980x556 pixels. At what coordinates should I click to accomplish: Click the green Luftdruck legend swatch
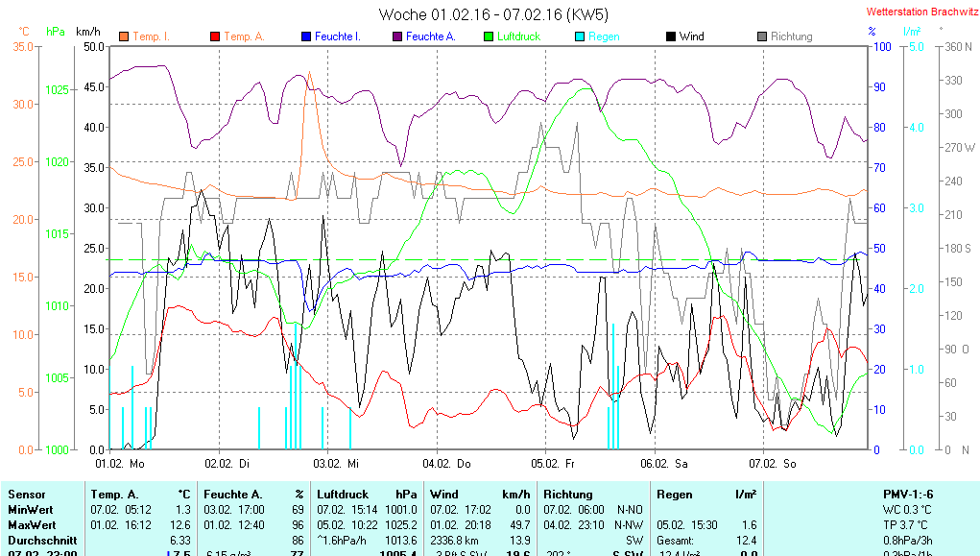pyautogui.click(x=488, y=36)
